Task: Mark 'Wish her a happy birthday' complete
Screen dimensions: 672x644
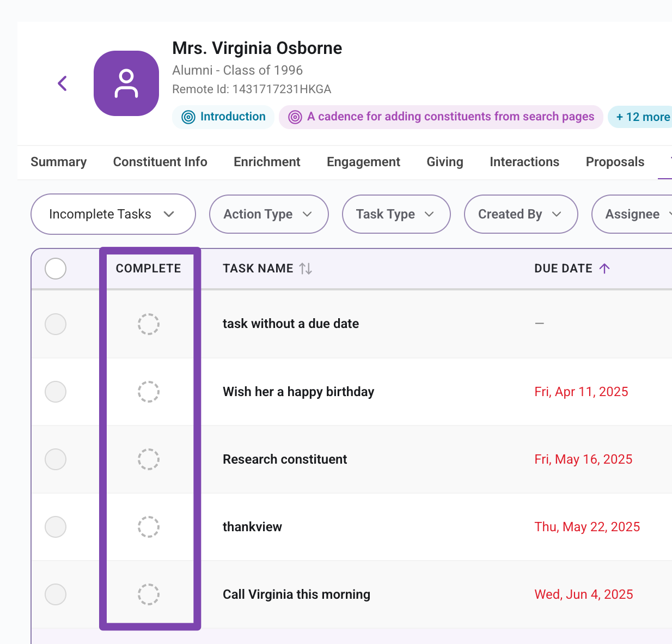Action: (148, 392)
